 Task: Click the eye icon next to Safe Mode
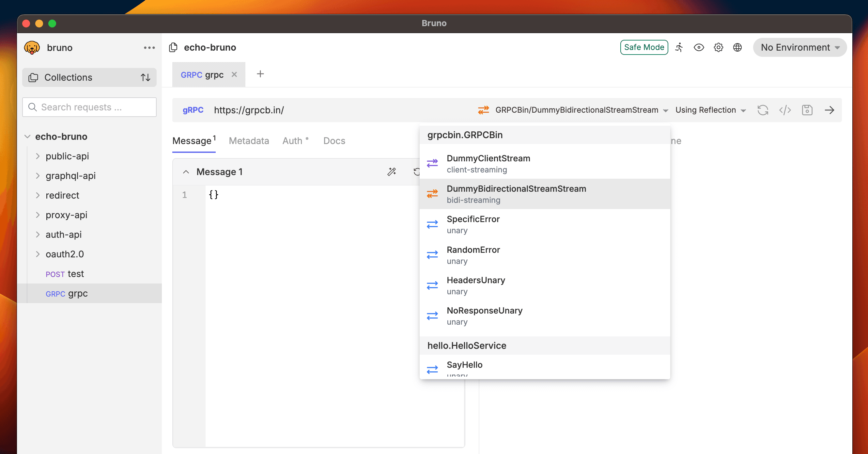click(699, 47)
